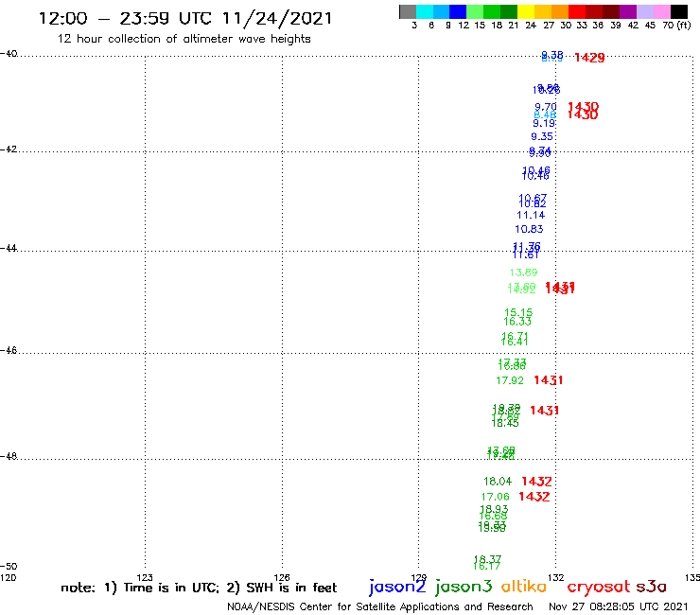Click the wave height value 13.89
This screenshot has height=615, width=700.
(524, 272)
